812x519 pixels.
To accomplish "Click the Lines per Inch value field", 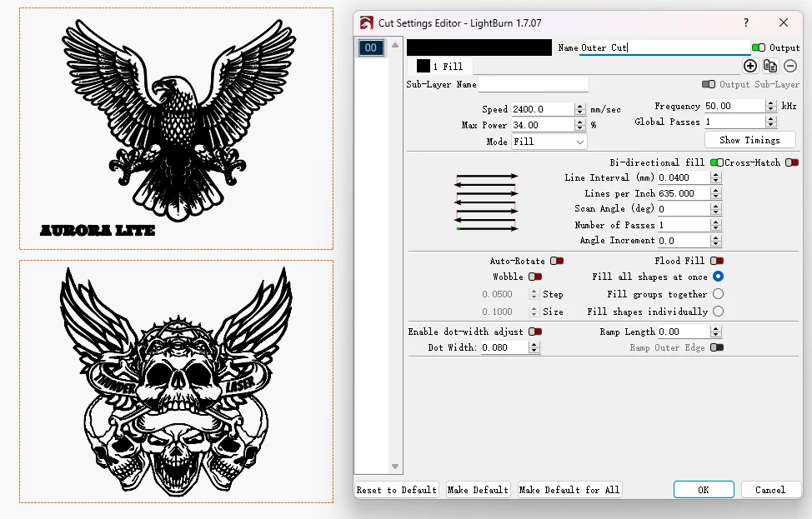I will coord(684,193).
